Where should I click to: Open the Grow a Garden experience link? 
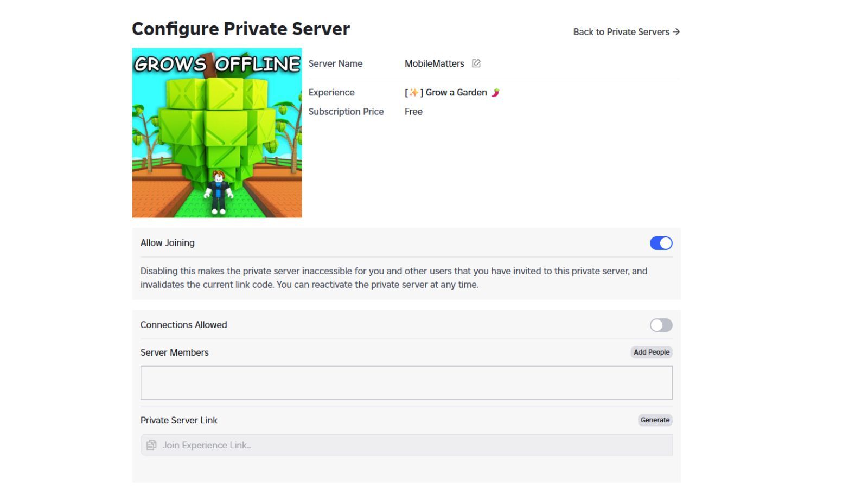point(452,93)
